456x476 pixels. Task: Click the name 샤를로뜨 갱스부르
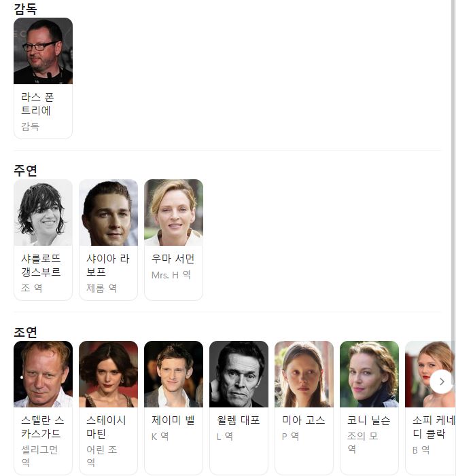tap(41, 266)
